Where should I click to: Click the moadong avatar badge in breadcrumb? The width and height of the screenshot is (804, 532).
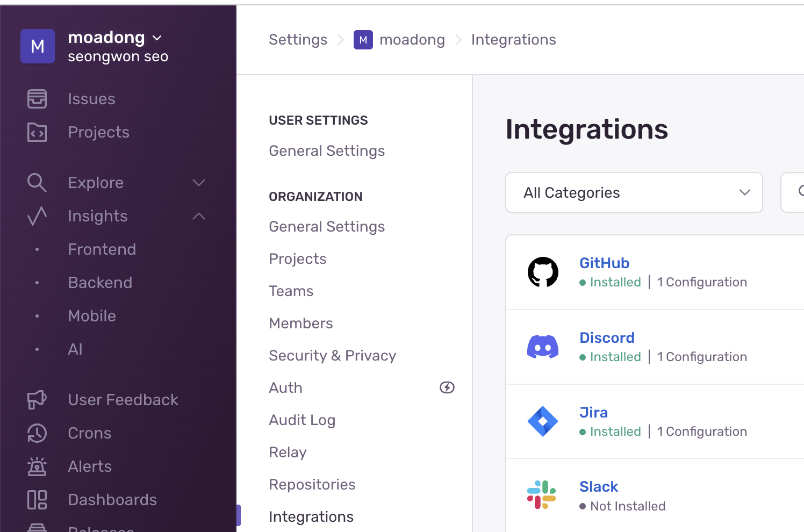pyautogui.click(x=363, y=40)
